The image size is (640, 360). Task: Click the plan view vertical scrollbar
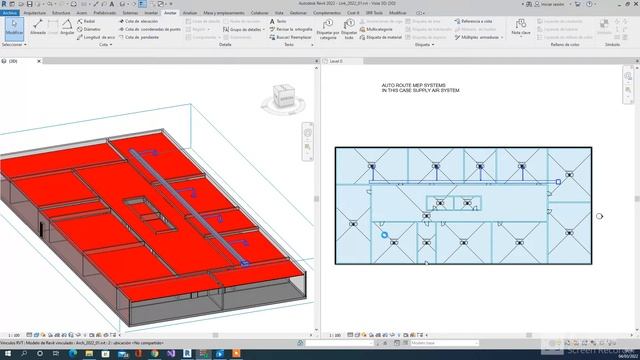click(637, 198)
